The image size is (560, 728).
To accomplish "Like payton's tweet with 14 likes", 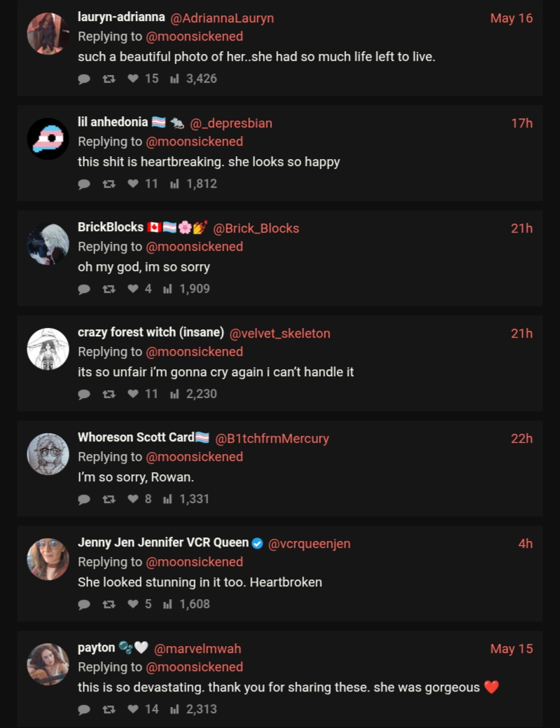I will [x=133, y=709].
